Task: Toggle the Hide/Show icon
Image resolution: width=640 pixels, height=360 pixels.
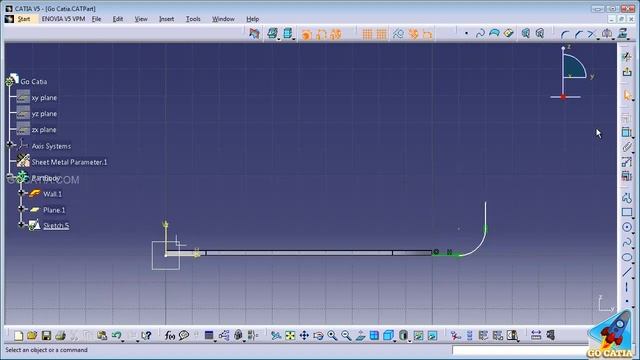Action: click(418, 336)
